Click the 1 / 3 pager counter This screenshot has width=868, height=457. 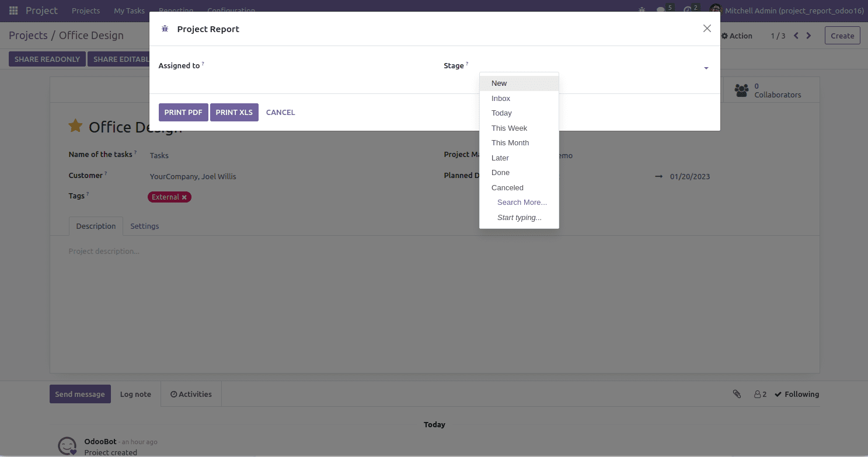point(778,36)
